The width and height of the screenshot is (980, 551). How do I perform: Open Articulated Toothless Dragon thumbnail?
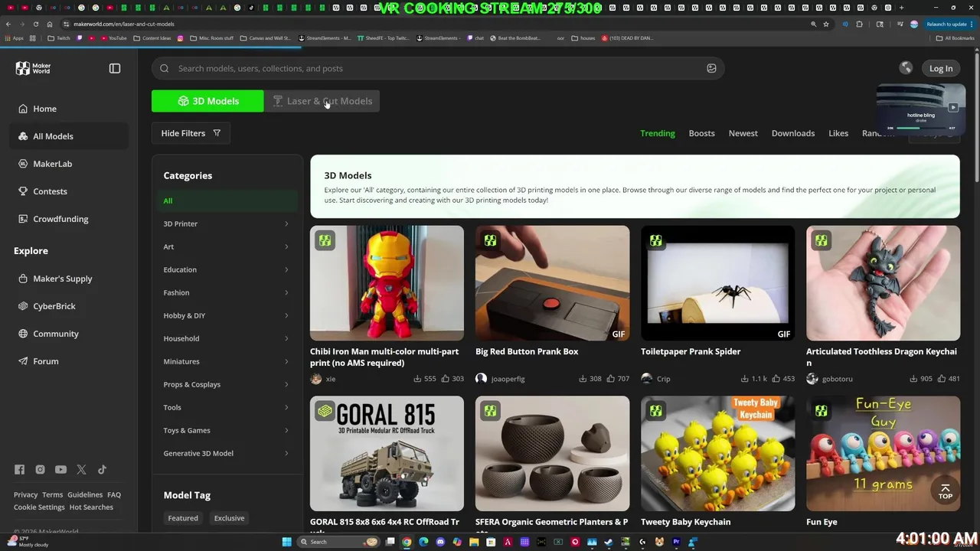coord(883,283)
